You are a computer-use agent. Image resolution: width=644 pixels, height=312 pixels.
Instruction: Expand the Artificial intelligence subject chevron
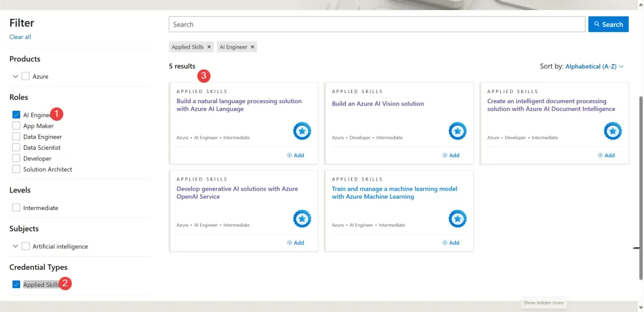click(16, 247)
